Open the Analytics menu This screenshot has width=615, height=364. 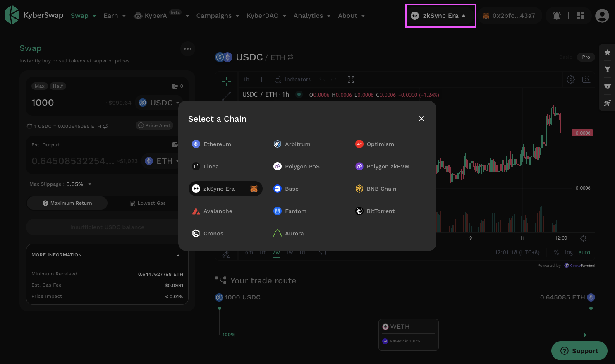[311, 16]
